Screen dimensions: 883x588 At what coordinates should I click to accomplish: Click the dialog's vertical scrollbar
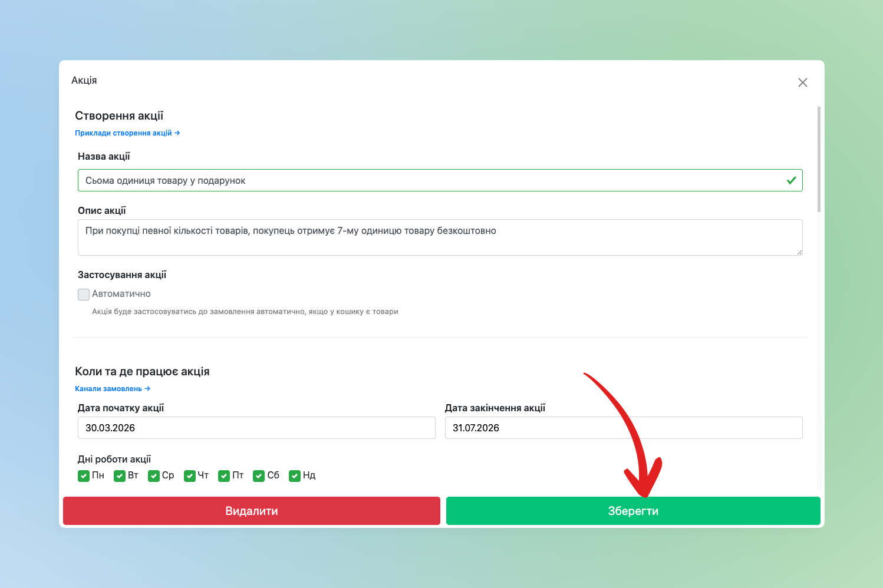pyautogui.click(x=819, y=159)
